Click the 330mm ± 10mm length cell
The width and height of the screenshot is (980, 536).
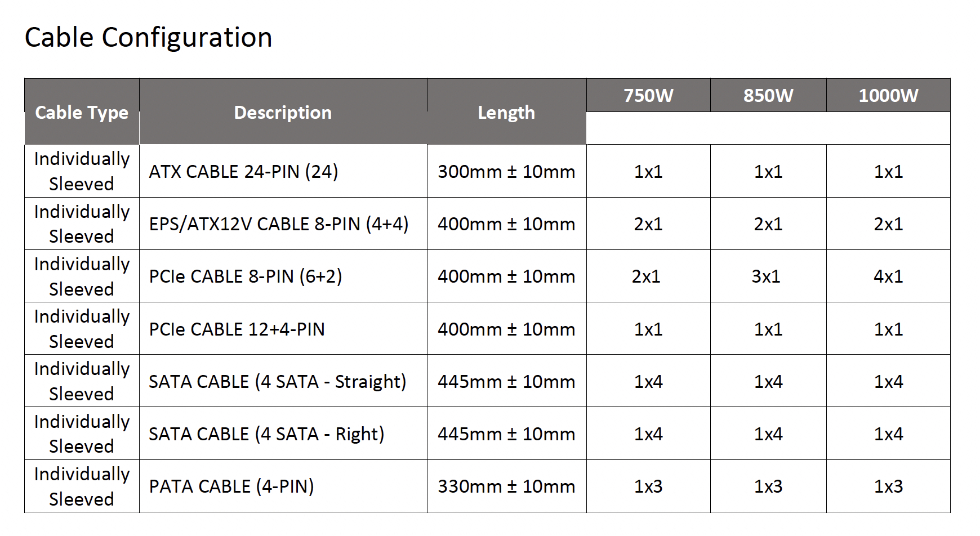click(506, 486)
